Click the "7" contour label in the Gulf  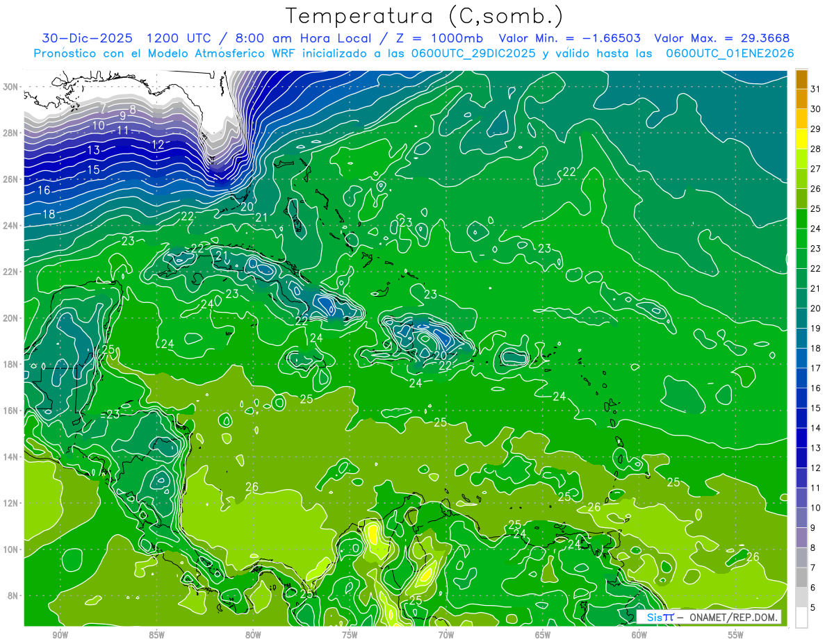point(102,108)
